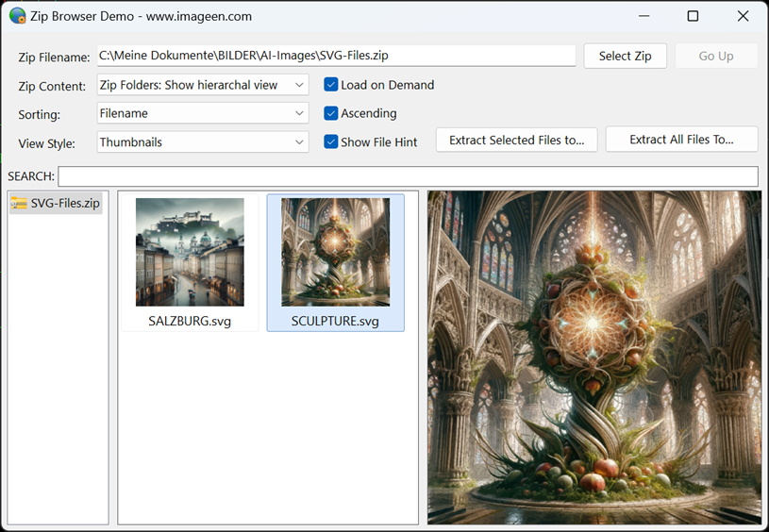Maximize the Zip Browser Demo window
769x532 pixels.
[693, 16]
